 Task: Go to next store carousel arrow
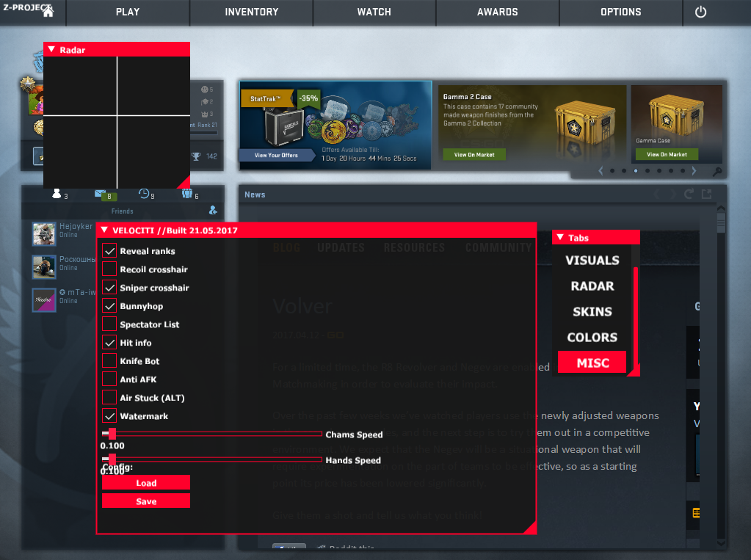tap(694, 170)
